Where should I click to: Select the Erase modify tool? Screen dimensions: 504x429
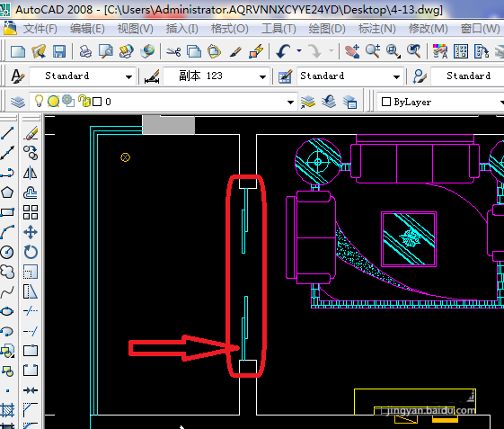coord(31,133)
